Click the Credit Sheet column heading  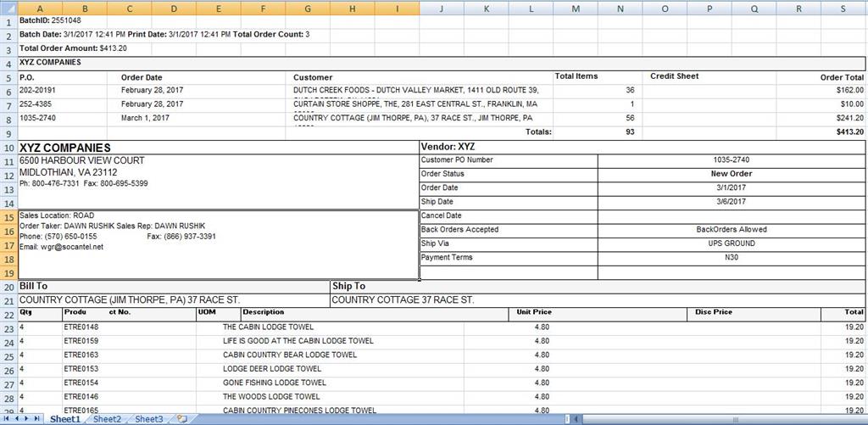[x=674, y=75]
